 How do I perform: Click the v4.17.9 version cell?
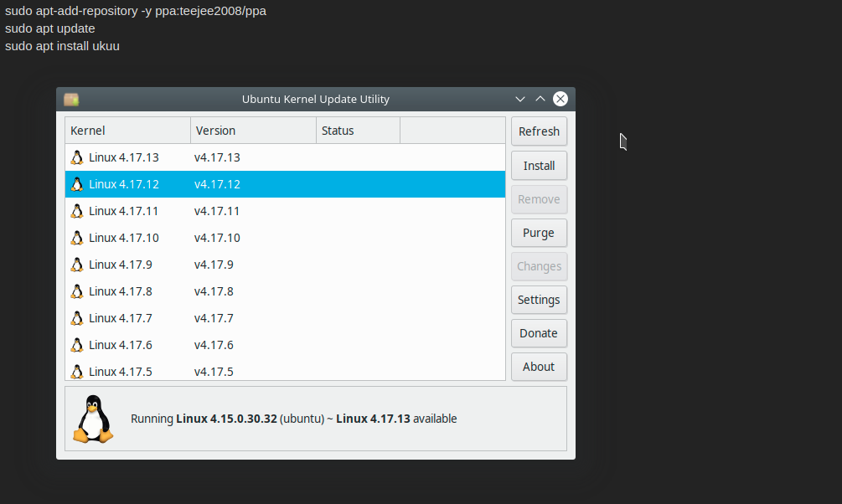[214, 265]
